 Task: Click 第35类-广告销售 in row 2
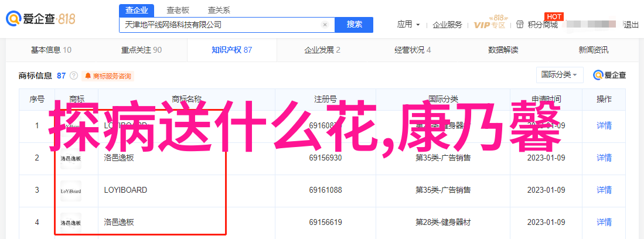point(443,158)
